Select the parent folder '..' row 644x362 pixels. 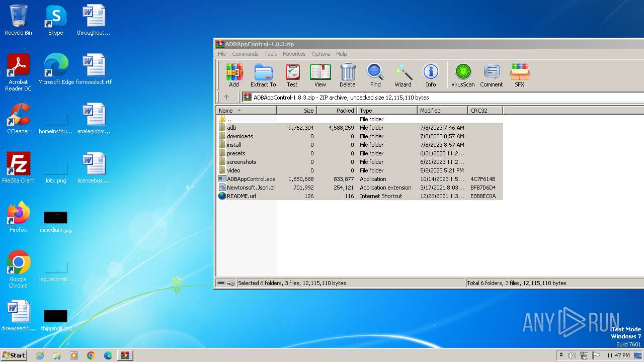360,119
